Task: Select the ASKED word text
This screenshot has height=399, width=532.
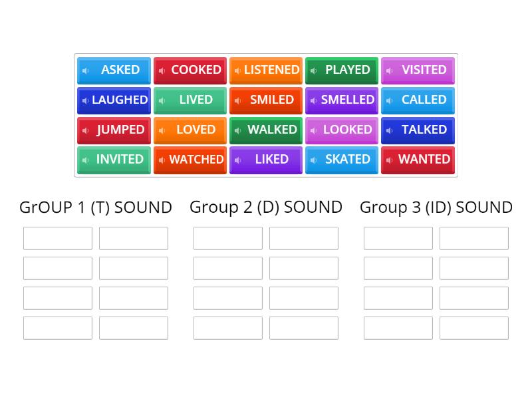Action: click(x=120, y=70)
